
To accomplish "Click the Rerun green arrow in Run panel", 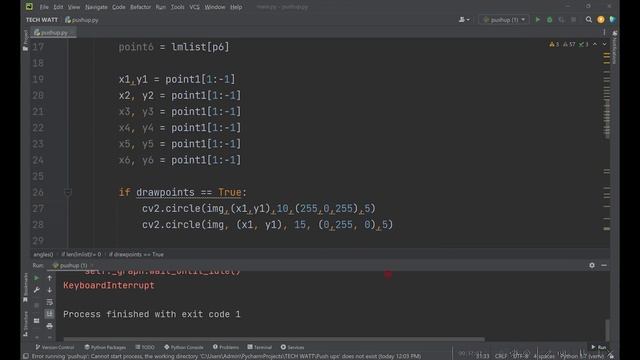I will 36,278.
